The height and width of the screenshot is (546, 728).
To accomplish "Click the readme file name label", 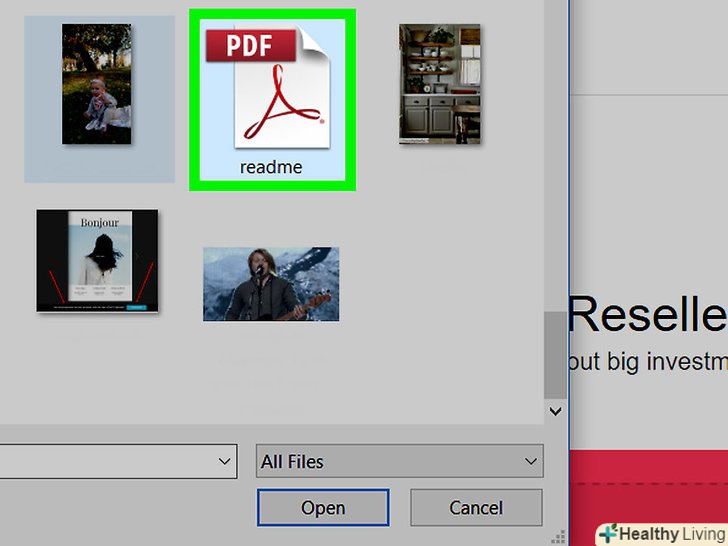I will [x=271, y=167].
